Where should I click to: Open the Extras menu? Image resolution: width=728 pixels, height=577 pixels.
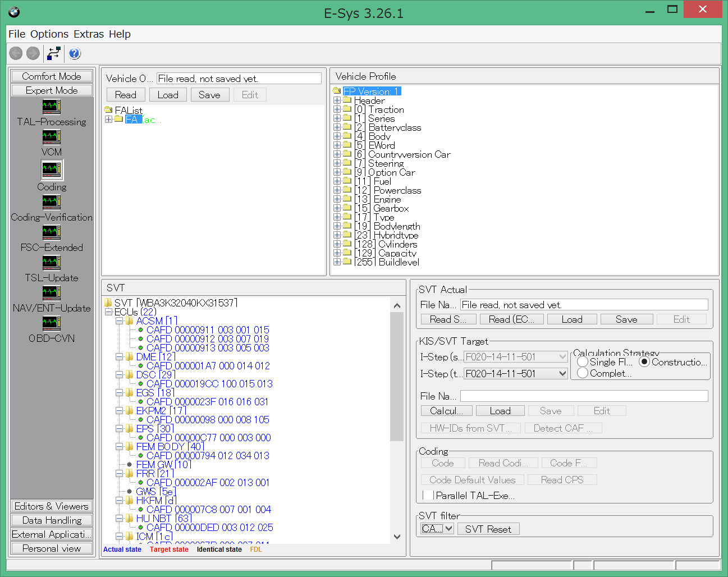point(89,34)
